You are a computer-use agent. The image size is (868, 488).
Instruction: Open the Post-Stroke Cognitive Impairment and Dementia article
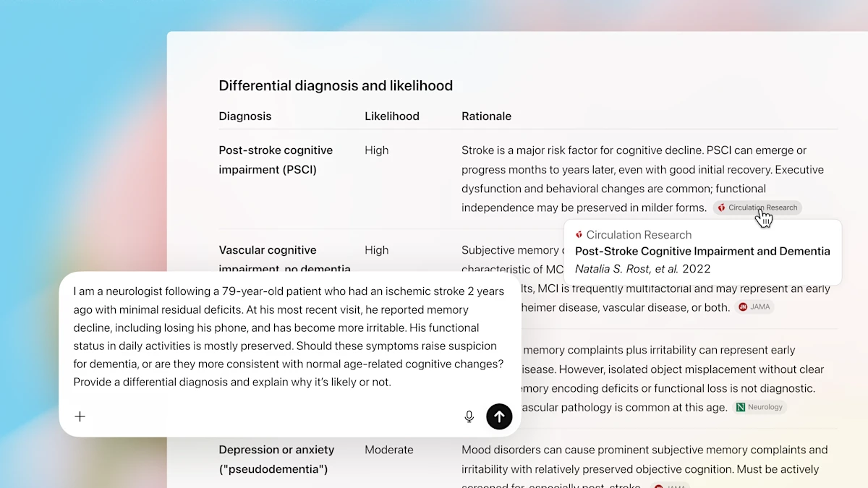(x=702, y=252)
